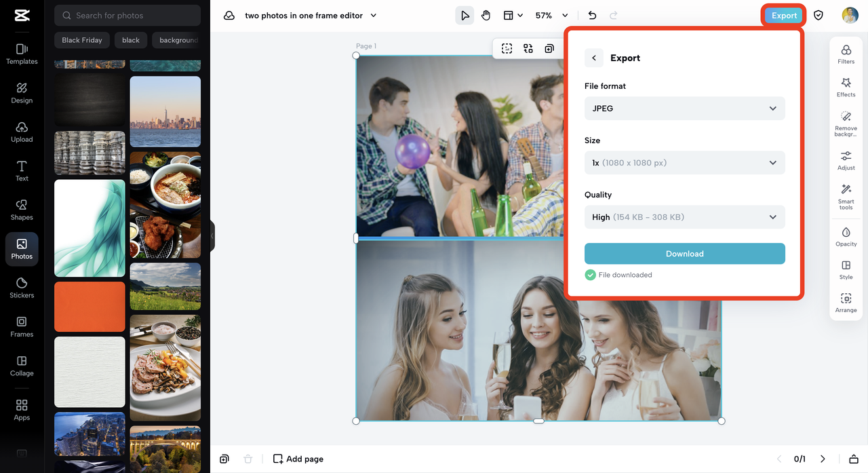Select the Black Friday search tag
Viewport: 868px width, 473px height.
[82, 40]
